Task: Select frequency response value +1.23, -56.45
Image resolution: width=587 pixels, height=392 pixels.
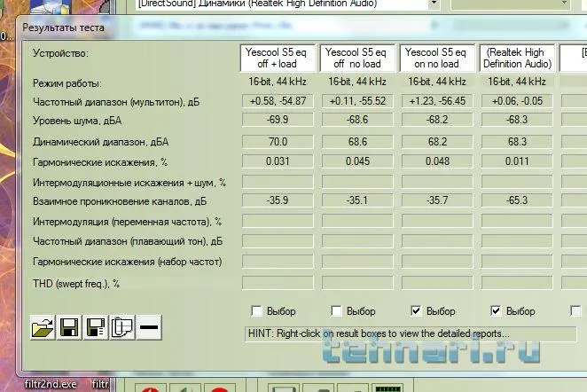Action: 437,101
